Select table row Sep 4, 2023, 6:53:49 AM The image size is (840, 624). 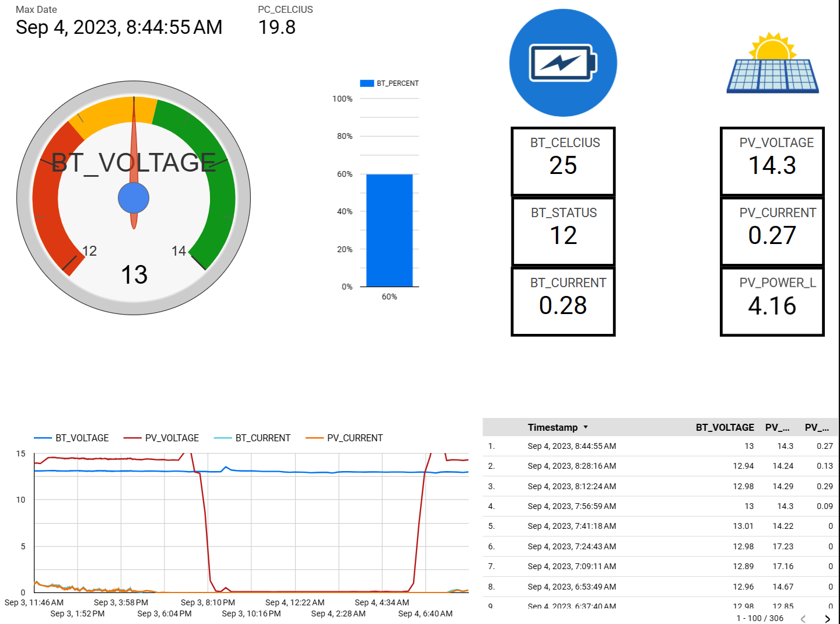pos(660,587)
